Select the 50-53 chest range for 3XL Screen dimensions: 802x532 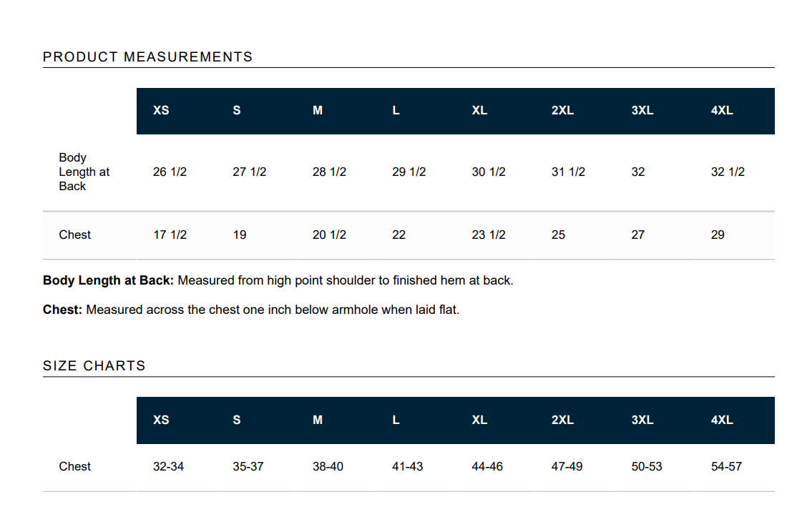point(647,466)
